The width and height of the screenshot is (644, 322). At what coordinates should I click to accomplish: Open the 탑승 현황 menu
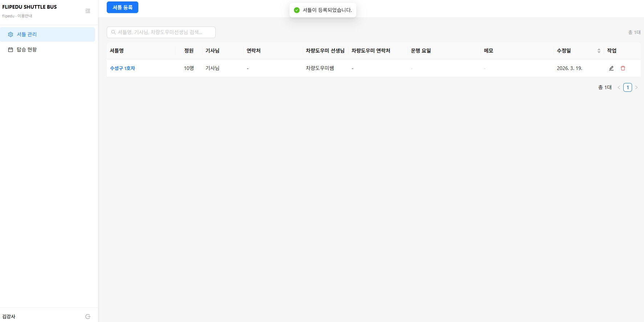coord(48,50)
